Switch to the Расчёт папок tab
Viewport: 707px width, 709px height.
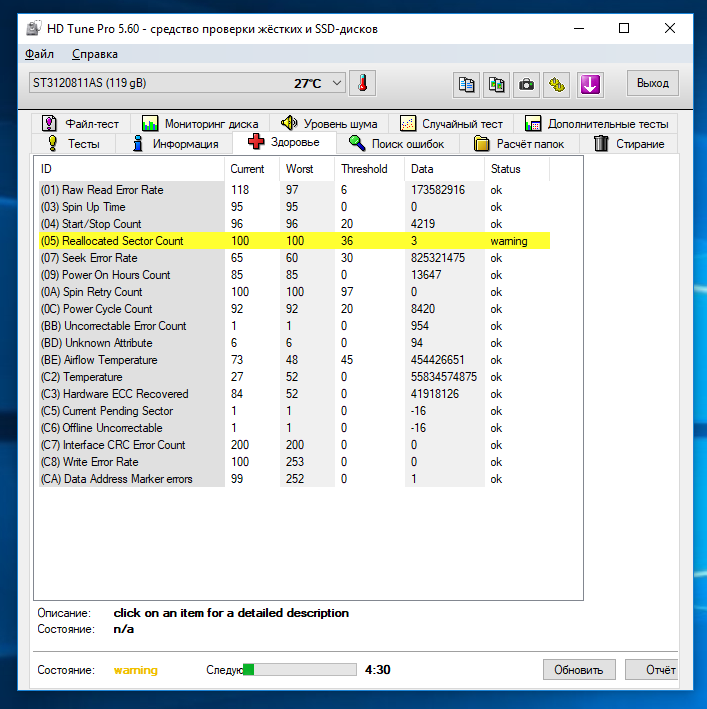(x=519, y=144)
